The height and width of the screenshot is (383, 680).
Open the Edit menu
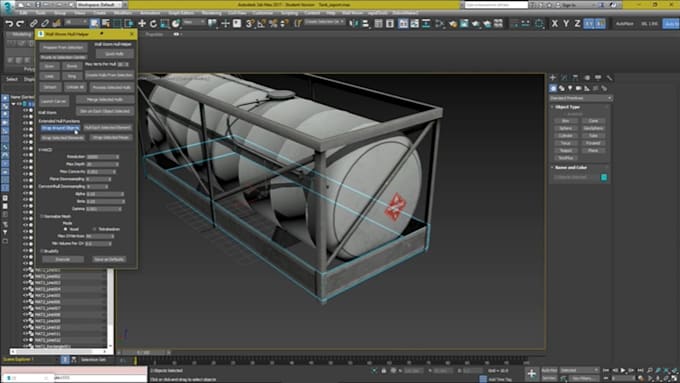[23, 13]
